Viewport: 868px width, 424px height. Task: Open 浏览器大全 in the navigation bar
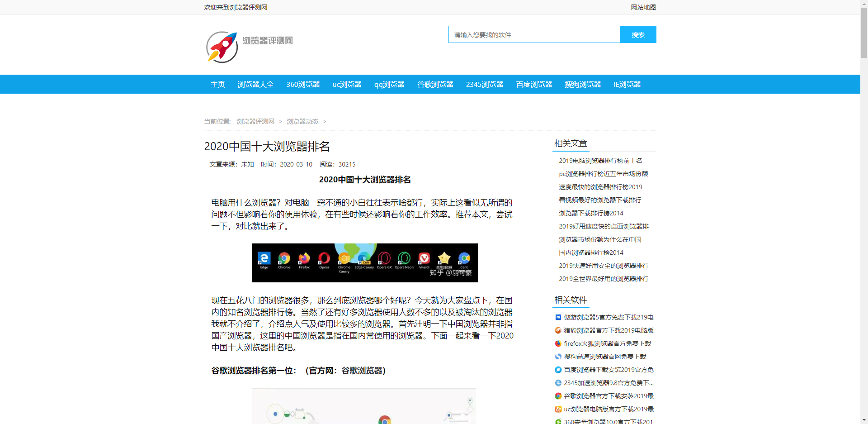click(x=255, y=84)
